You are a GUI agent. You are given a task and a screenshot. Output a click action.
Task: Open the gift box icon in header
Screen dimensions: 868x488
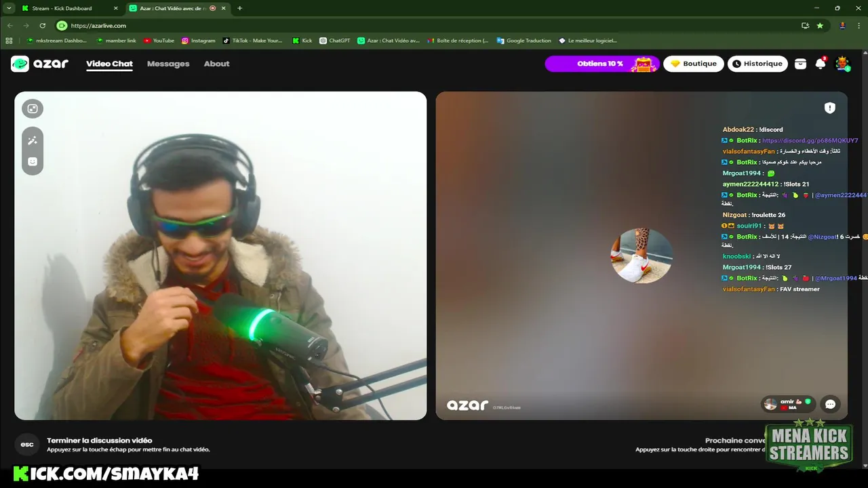click(801, 64)
